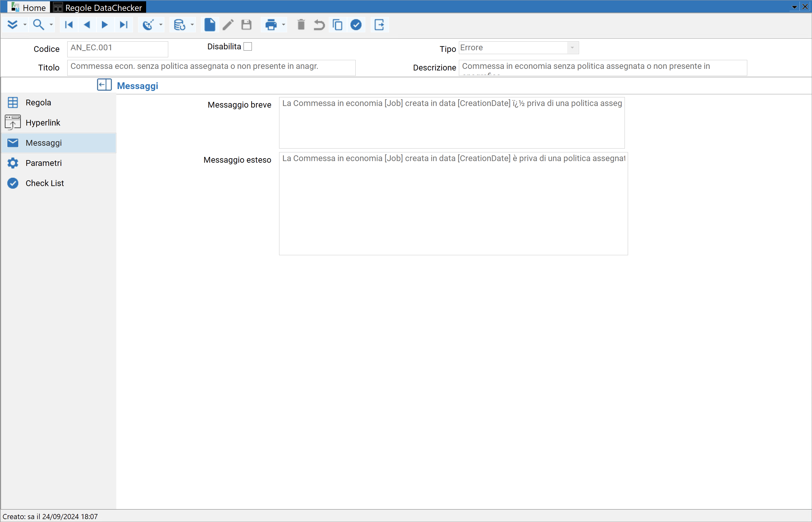Select the Regole DataChecker tab
The image size is (812, 522).
coord(98,7)
